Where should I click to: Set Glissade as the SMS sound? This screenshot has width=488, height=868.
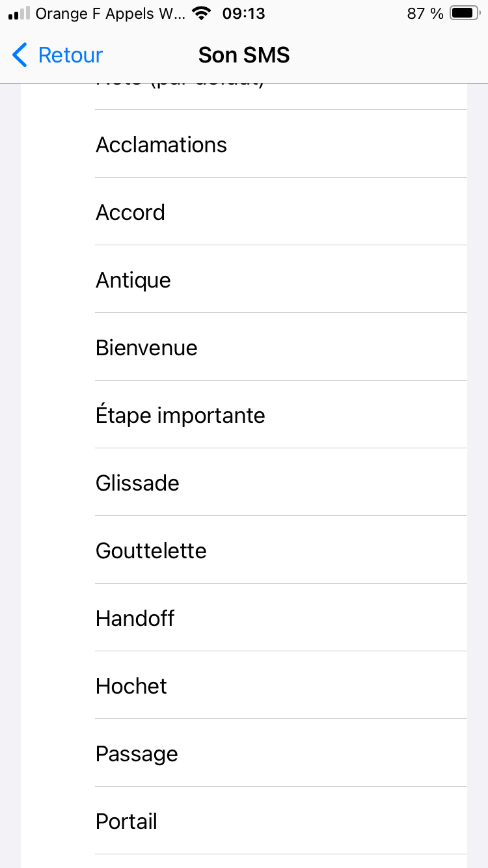[x=137, y=483]
